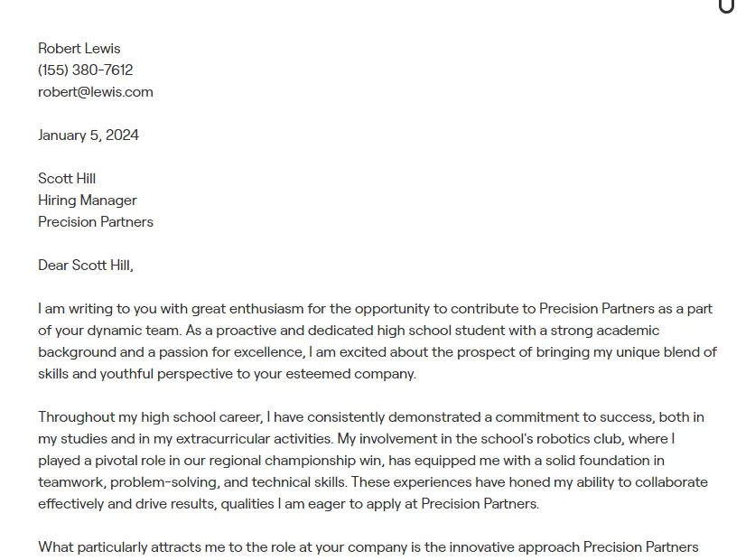The height and width of the screenshot is (560, 755).
Task: Click the email robert@lewis.com
Action: tap(96, 92)
